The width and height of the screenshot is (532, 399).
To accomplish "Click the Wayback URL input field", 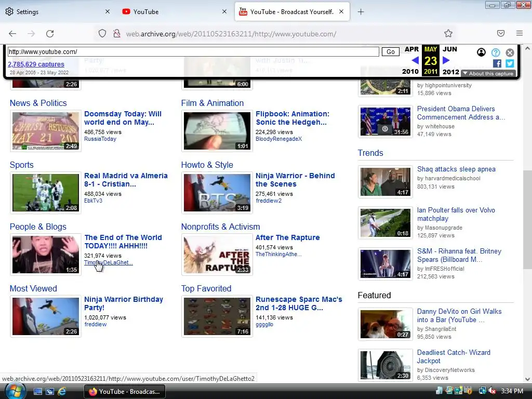I will point(193,51).
